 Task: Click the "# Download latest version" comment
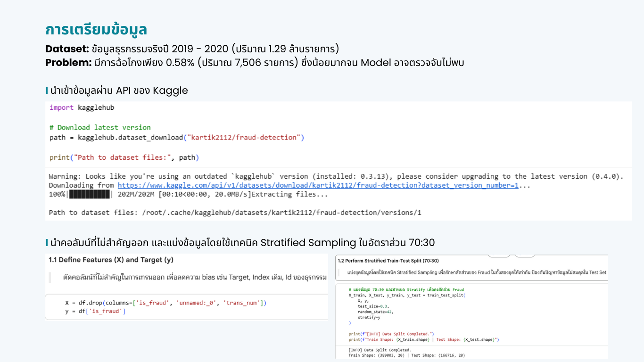click(x=100, y=127)
